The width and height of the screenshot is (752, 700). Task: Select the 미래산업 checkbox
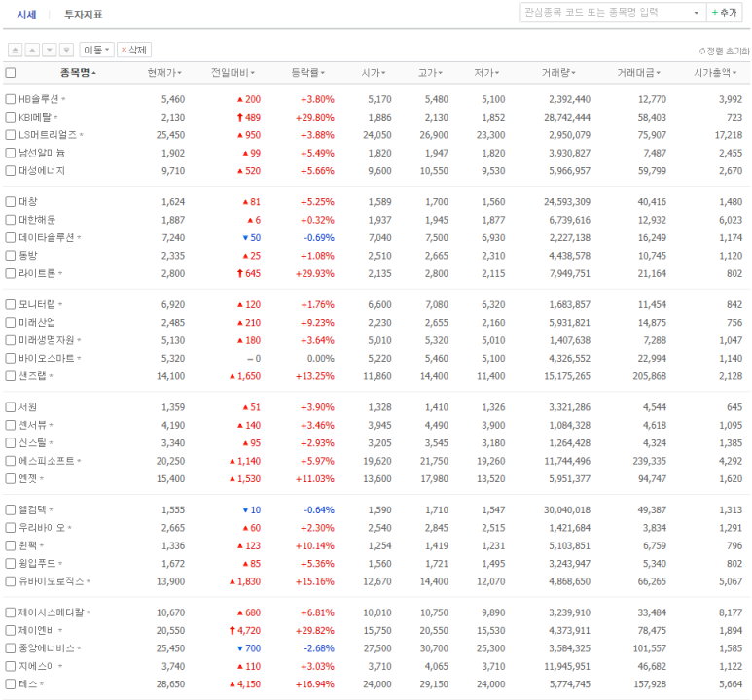[x=10, y=322]
